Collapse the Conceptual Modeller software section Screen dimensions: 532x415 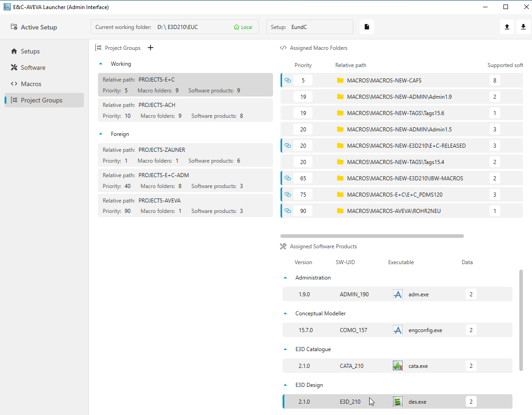coord(285,314)
